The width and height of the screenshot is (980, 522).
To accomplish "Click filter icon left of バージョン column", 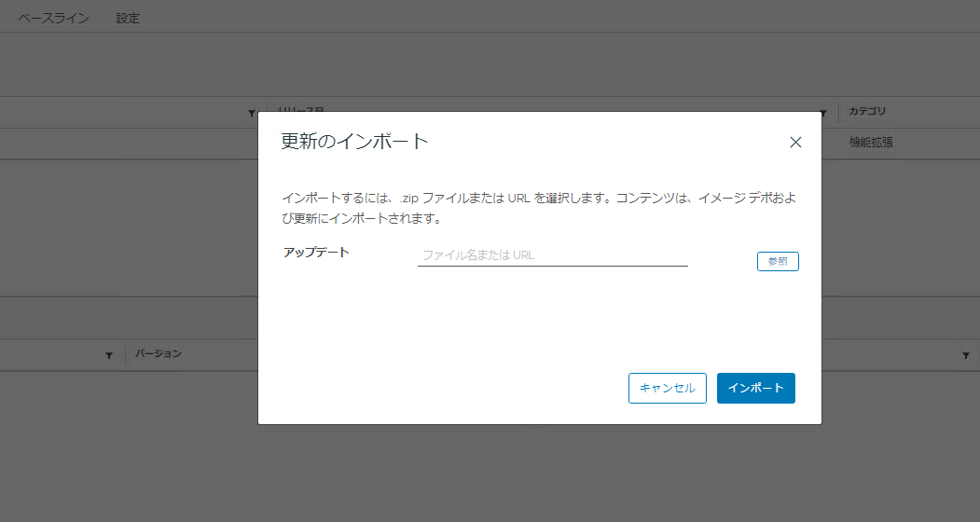I will 109,356.
